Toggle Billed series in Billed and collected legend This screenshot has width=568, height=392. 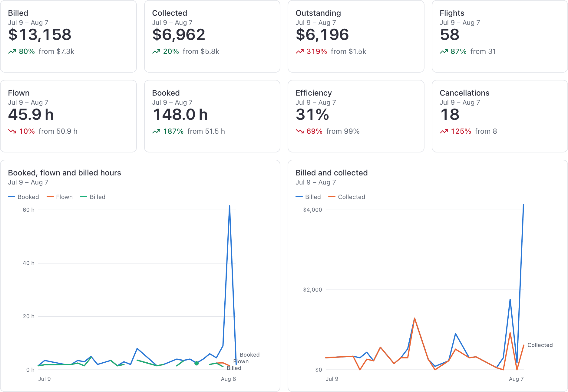pyautogui.click(x=308, y=197)
